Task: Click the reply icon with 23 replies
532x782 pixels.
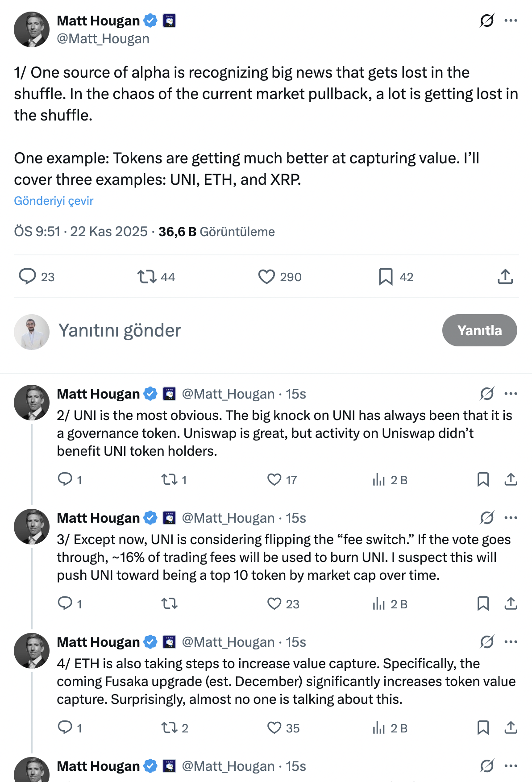Action: 27,277
